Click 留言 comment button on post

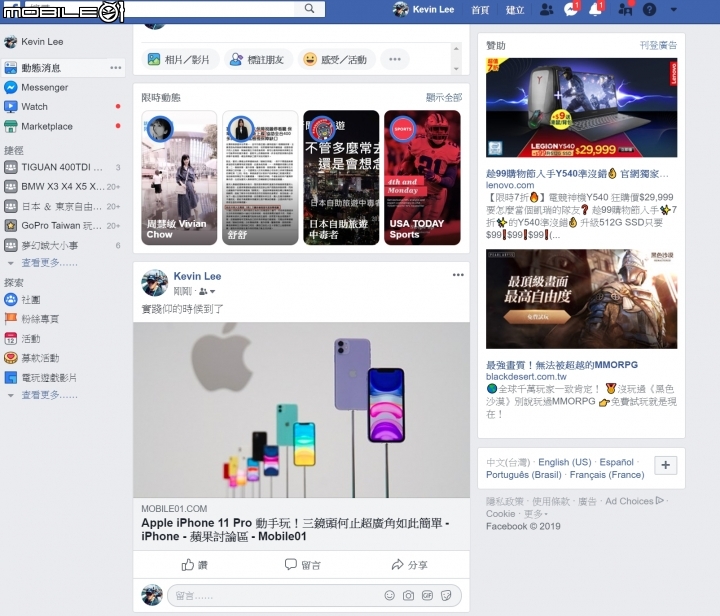point(302,565)
